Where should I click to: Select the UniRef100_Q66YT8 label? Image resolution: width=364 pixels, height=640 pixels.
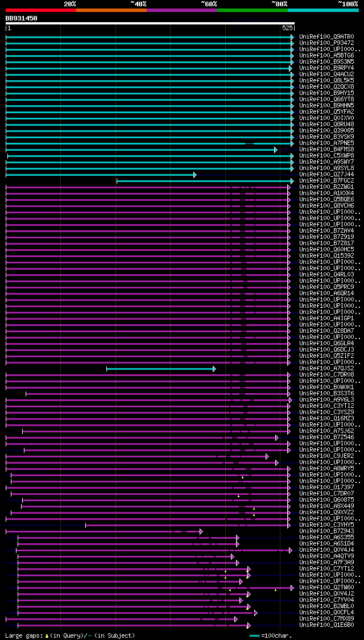coord(326,99)
